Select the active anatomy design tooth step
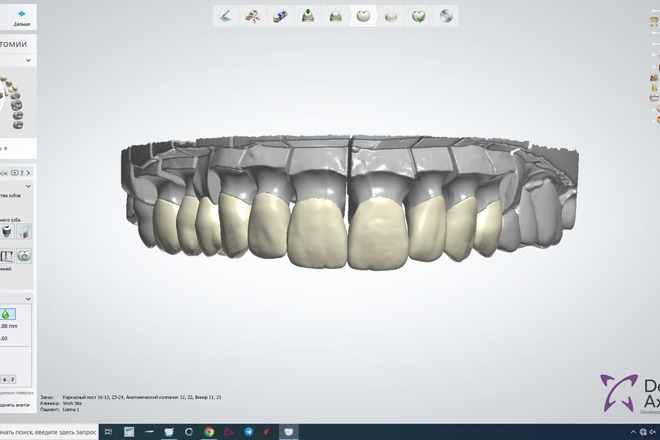This screenshot has width=660, height=440. [363, 16]
